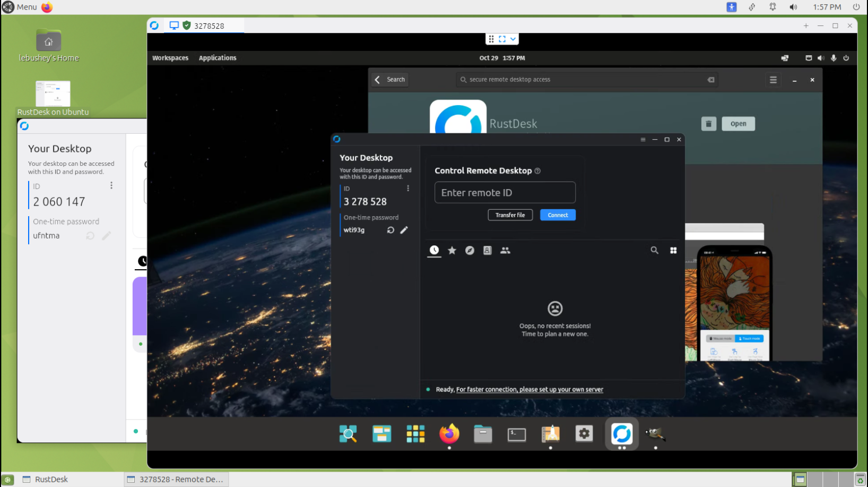Screen dimensions: 868x487
Task: Open the Files manager dock icon
Action: click(483, 434)
